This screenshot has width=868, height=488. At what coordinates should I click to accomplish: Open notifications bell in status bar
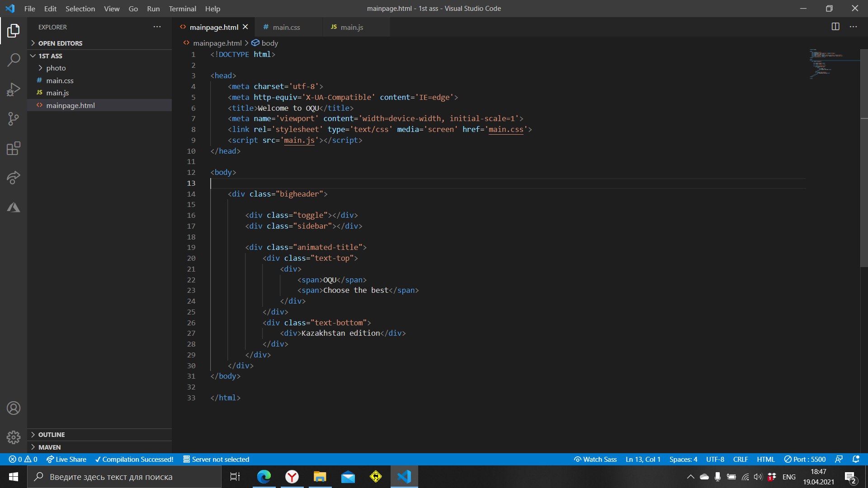coord(856,459)
